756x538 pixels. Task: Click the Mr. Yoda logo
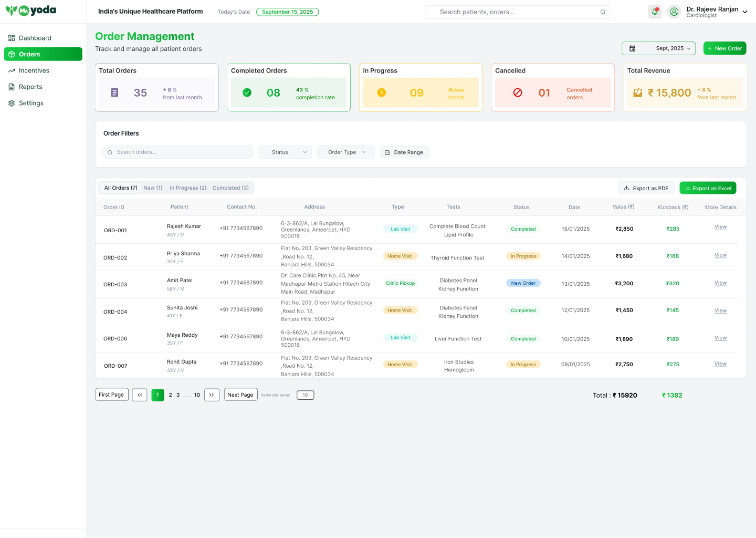tap(31, 11)
